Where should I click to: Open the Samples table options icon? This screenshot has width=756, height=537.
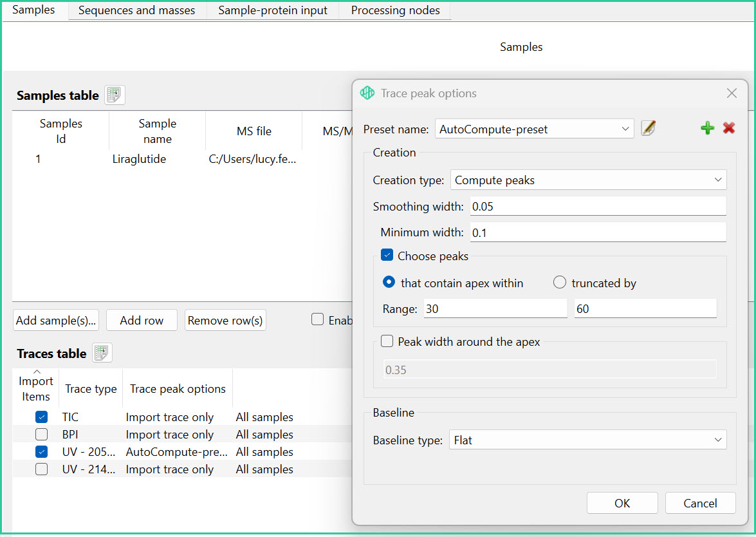(115, 95)
